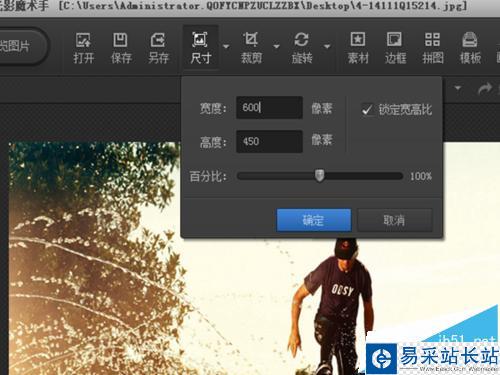Open the small dropdown arrow beside redo

pyautogui.click(x=458, y=88)
